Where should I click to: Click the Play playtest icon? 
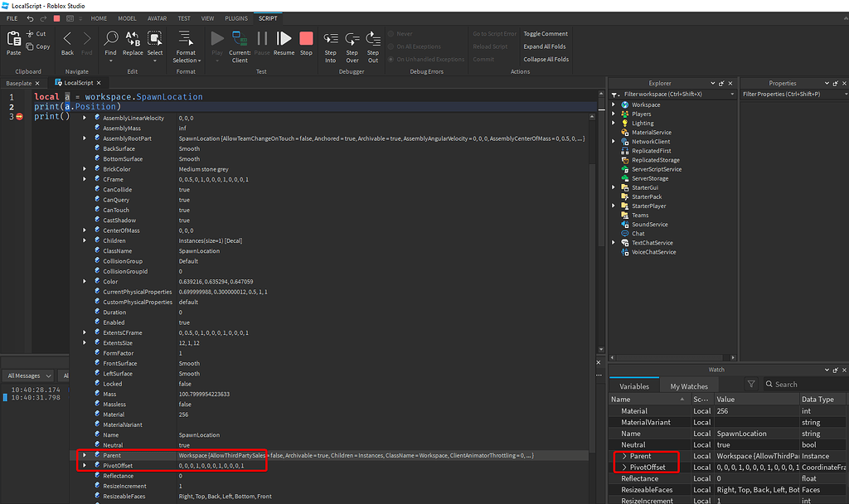coord(216,37)
